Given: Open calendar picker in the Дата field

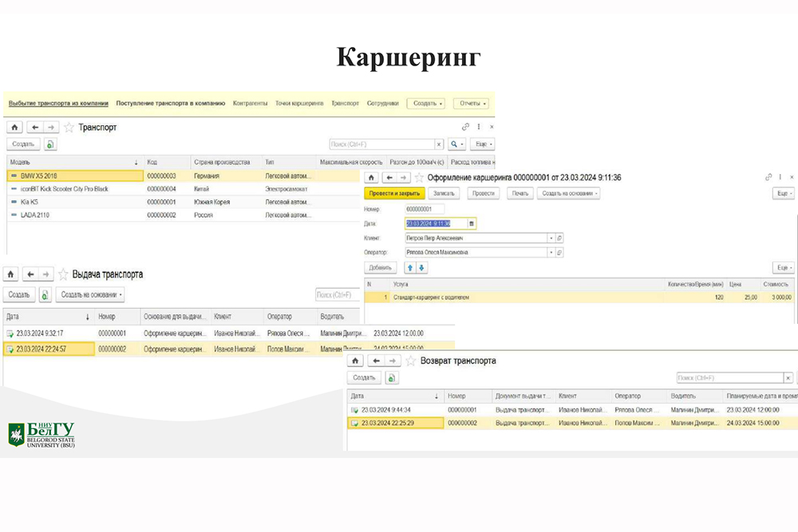Looking at the screenshot, I should [x=472, y=223].
